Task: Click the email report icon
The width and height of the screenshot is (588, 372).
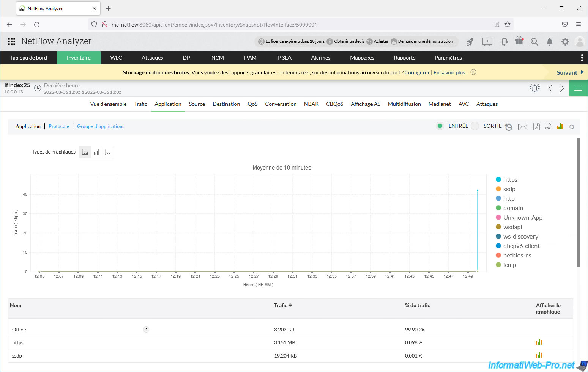Action: coord(523,127)
